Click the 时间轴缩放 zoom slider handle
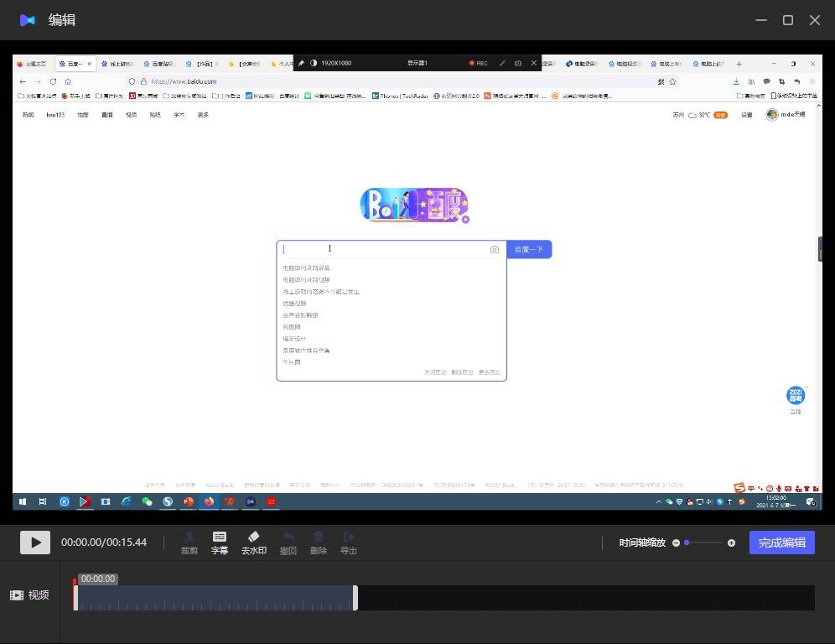Screen dimensions: 835x644 [x=687, y=543]
